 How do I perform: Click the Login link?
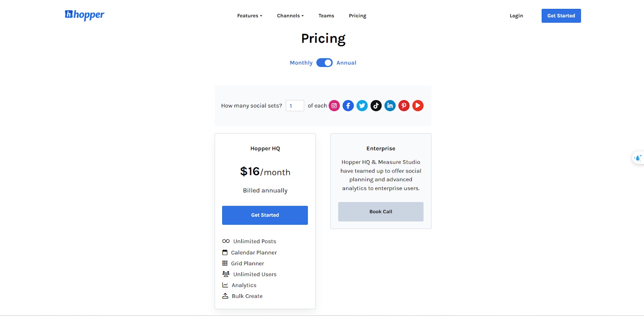[x=516, y=16]
